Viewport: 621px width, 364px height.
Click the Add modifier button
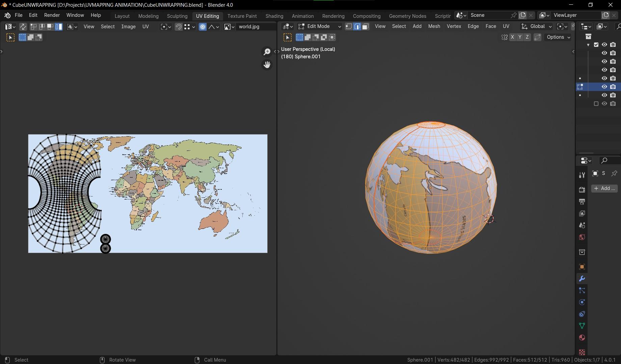coord(604,188)
